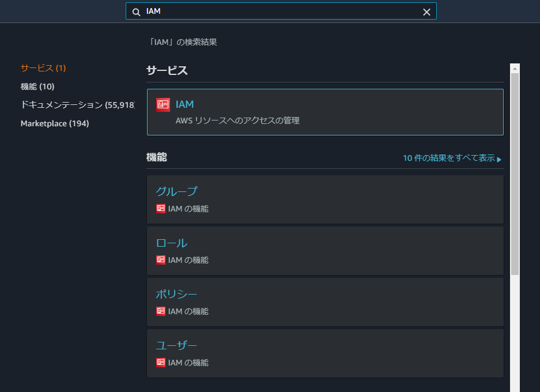Click 'IAM の機能' text under ロール
The height and width of the screenshot is (392, 540).
pos(188,260)
